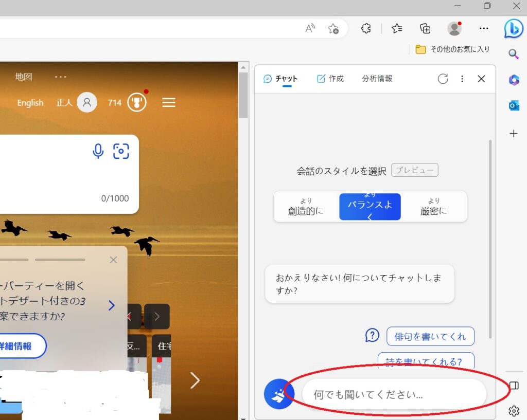Open the Edge browser settings ellipsis menu
527x420 pixels.
click(x=483, y=29)
